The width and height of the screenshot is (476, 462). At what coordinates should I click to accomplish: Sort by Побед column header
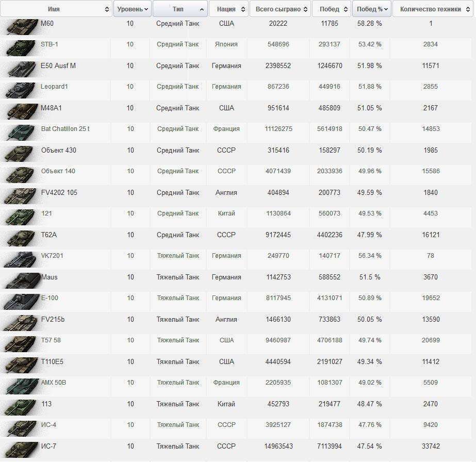332,9
